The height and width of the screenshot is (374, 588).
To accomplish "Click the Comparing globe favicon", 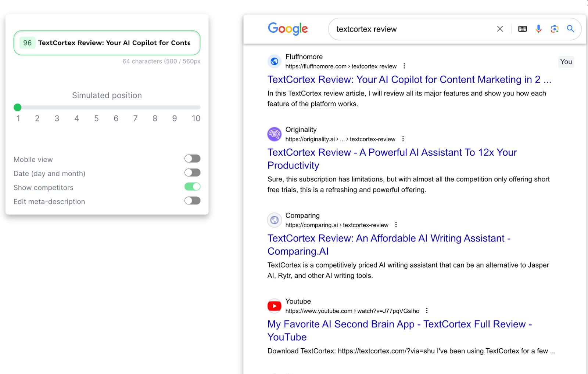I will click(274, 220).
